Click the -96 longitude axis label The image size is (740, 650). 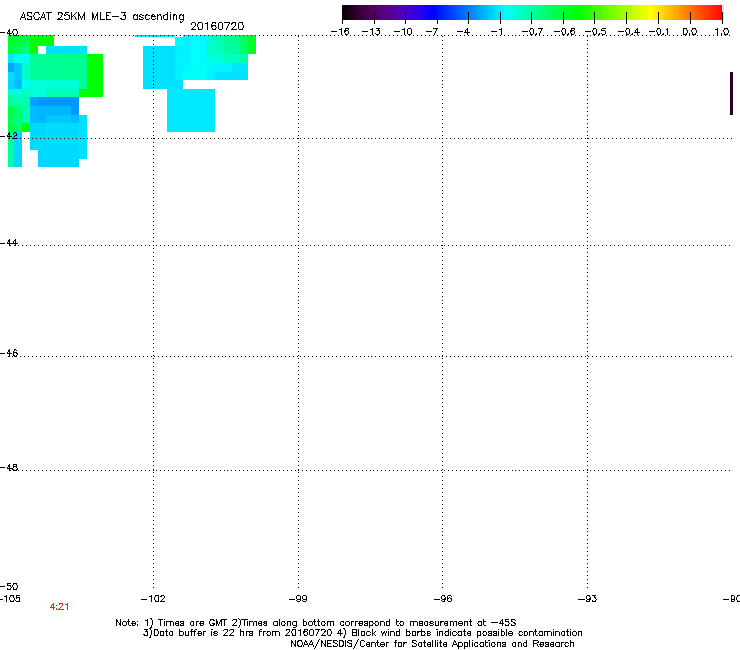[x=443, y=599]
